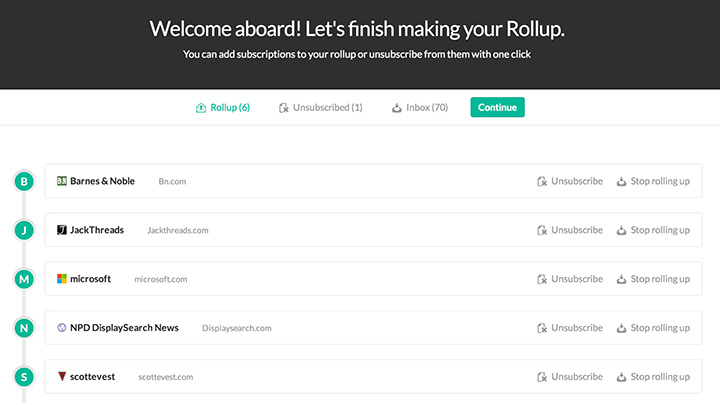This screenshot has width=720, height=403.
Task: Open the Unsubscribed (1) tab
Action: 320,107
